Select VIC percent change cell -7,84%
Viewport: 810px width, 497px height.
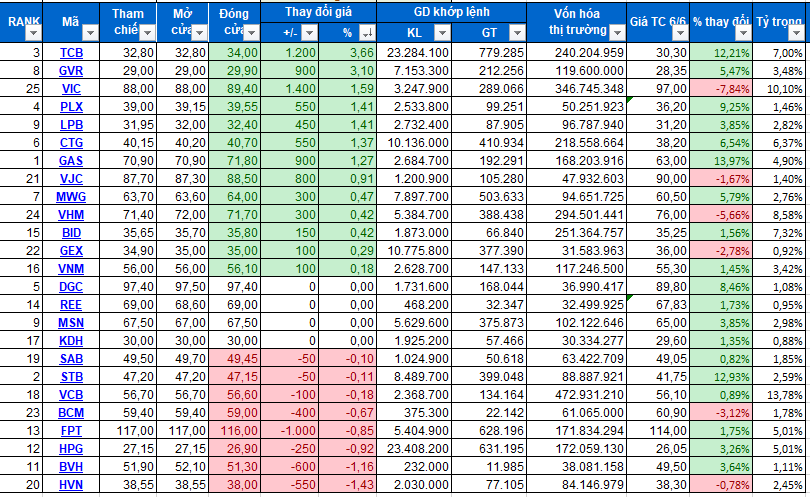click(x=721, y=89)
